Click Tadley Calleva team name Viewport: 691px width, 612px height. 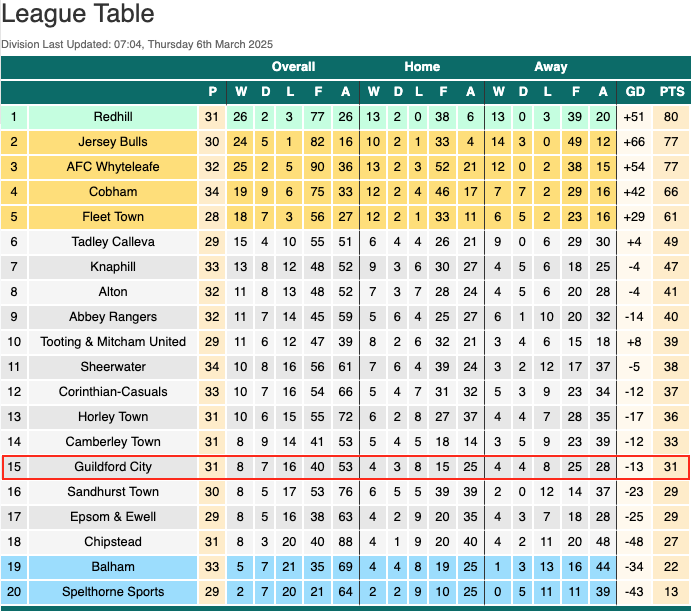tap(113, 242)
